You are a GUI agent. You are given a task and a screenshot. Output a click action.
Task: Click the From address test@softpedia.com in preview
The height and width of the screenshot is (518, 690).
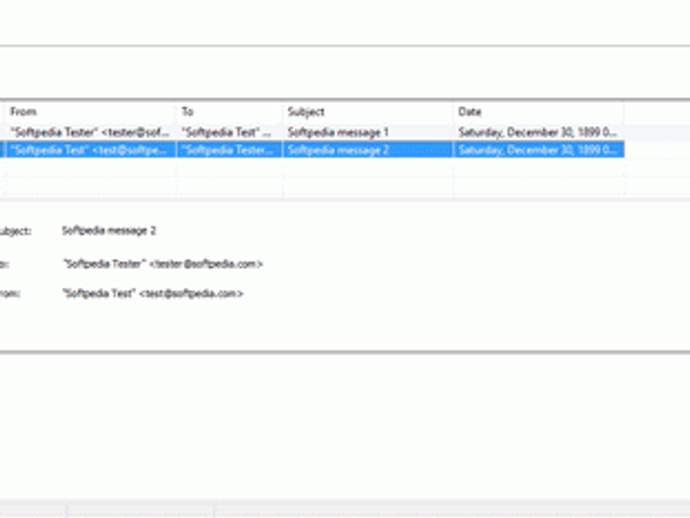pos(191,294)
